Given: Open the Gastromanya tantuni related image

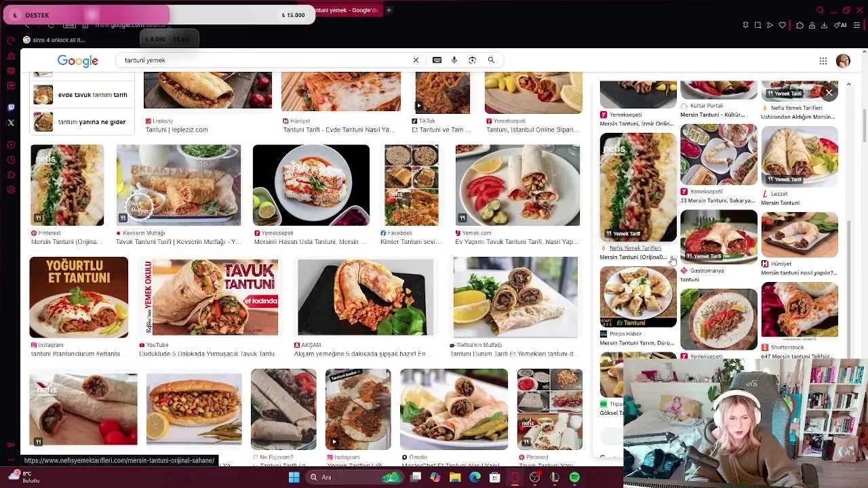Looking at the screenshot, I should click(719, 237).
